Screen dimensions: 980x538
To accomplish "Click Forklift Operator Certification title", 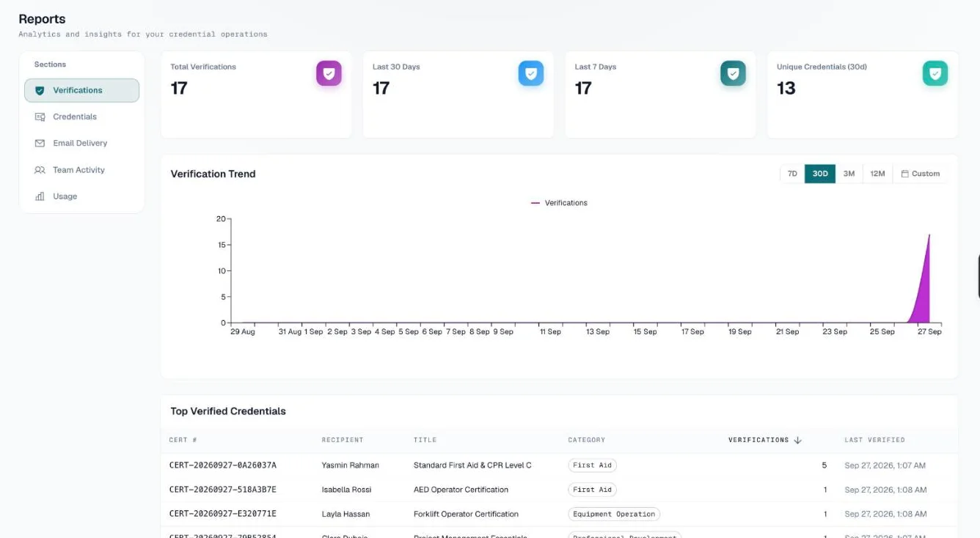I will [x=466, y=514].
